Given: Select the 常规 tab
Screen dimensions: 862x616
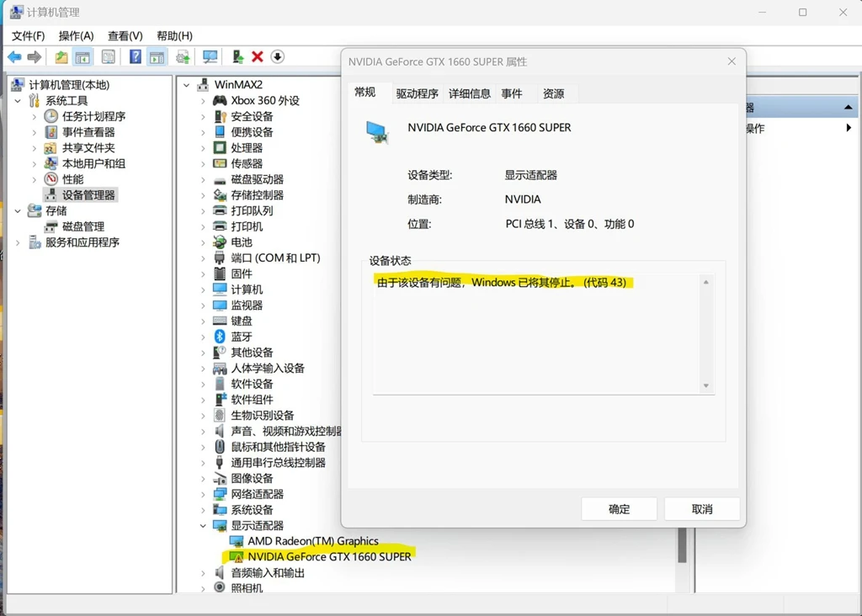Looking at the screenshot, I should click(x=365, y=93).
